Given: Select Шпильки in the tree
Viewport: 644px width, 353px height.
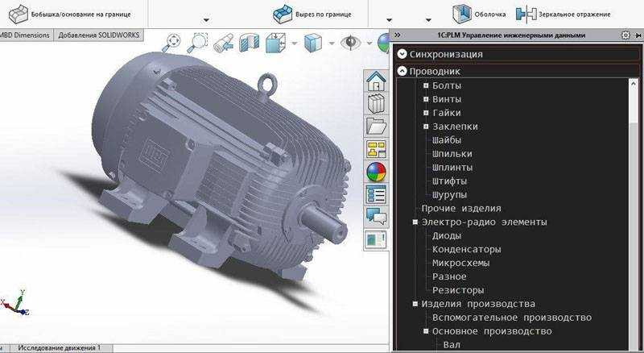Looking at the screenshot, I should point(452,154).
